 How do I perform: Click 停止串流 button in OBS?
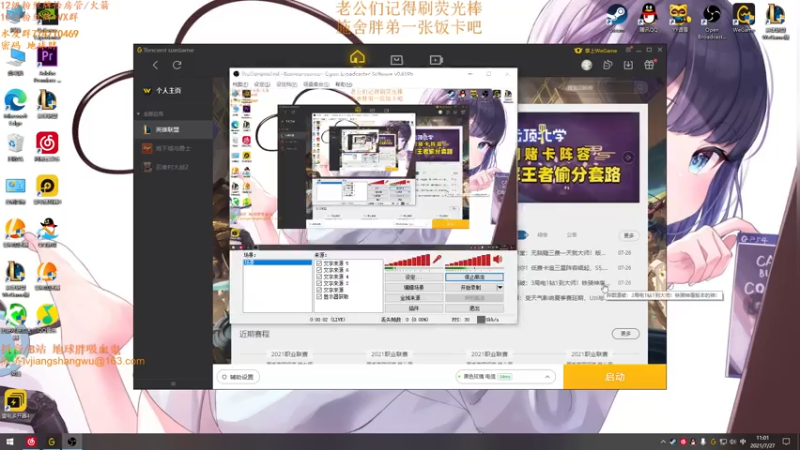[x=474, y=277]
